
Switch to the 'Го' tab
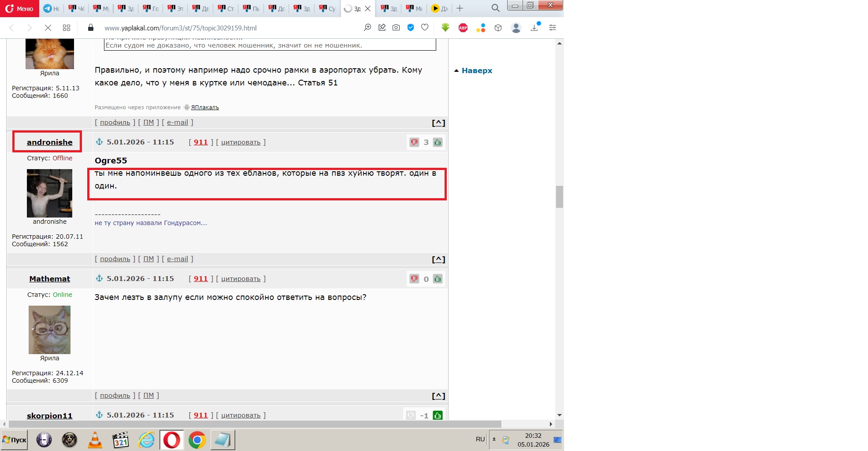(151, 8)
